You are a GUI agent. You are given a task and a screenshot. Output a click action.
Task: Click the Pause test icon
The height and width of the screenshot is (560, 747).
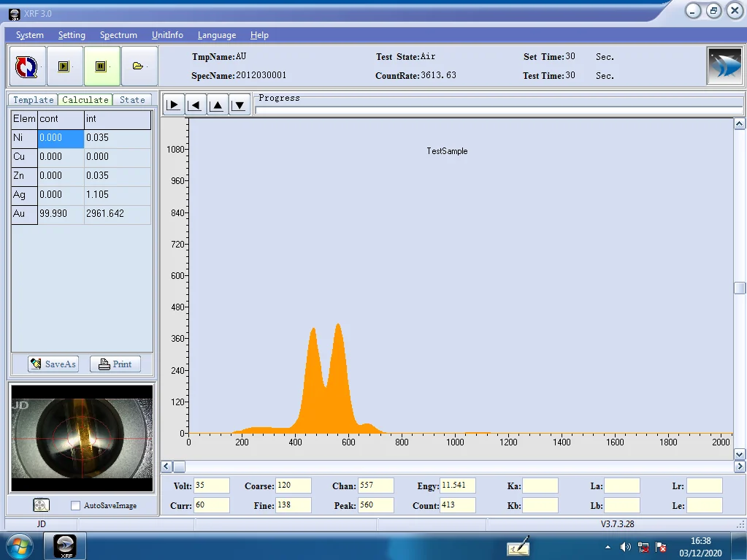click(102, 66)
